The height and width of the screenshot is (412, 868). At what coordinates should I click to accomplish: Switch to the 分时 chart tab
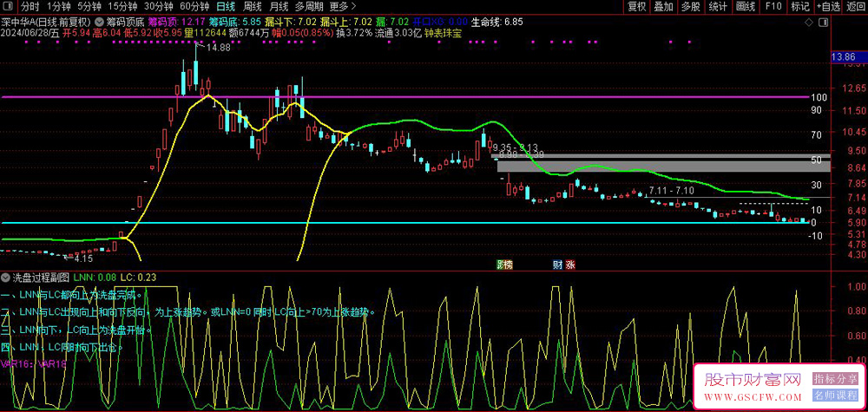[x=30, y=7]
